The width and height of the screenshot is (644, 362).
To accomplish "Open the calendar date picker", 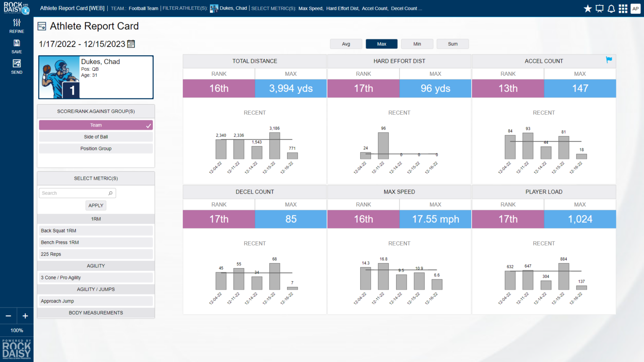I will click(130, 44).
